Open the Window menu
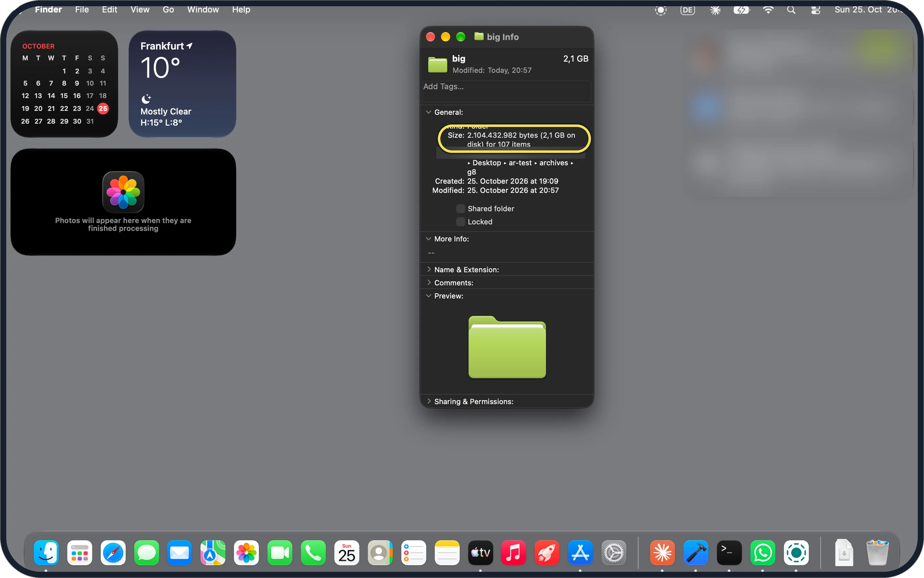The width and height of the screenshot is (924, 578). pos(203,10)
